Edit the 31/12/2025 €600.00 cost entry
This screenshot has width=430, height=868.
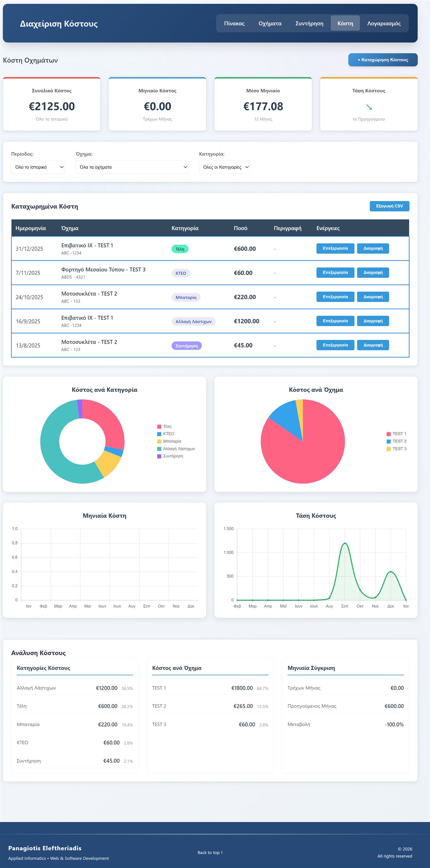(335, 248)
